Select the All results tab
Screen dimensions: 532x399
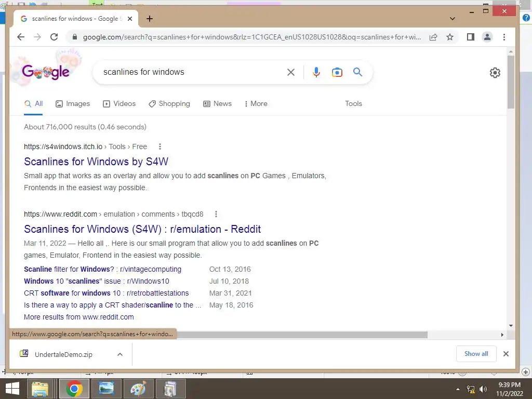point(33,104)
